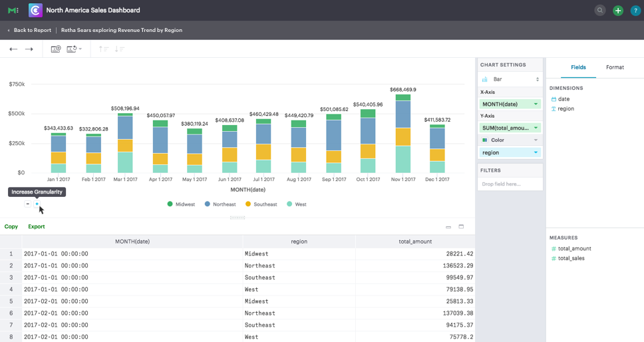
Task: Click row number 5 header
Action: click(x=11, y=301)
